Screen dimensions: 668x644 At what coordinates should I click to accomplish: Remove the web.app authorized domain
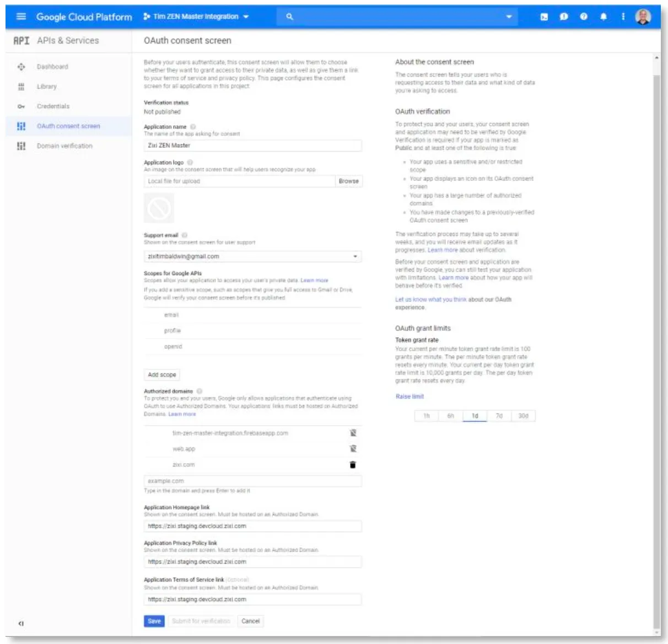pos(353,449)
